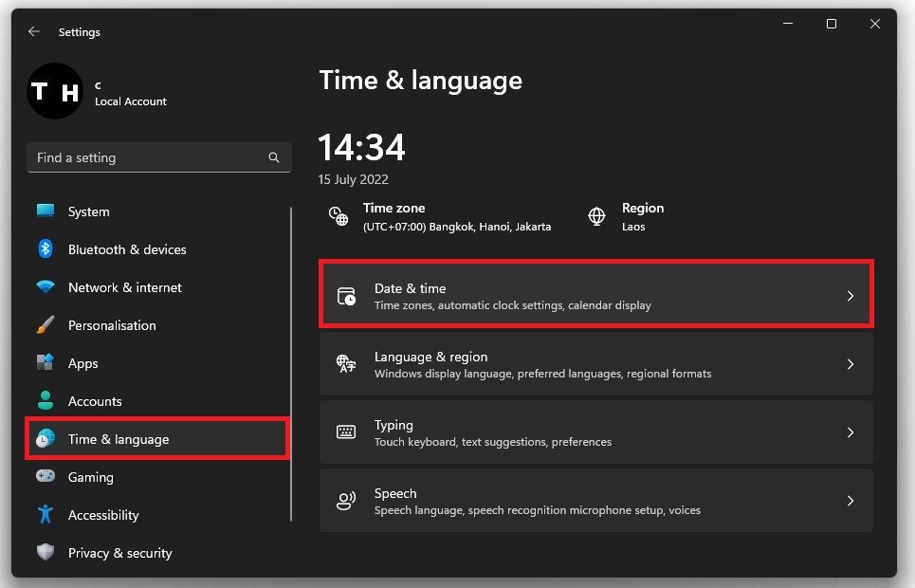This screenshot has height=588, width=915.
Task: Open Speech settings row
Action: point(596,501)
